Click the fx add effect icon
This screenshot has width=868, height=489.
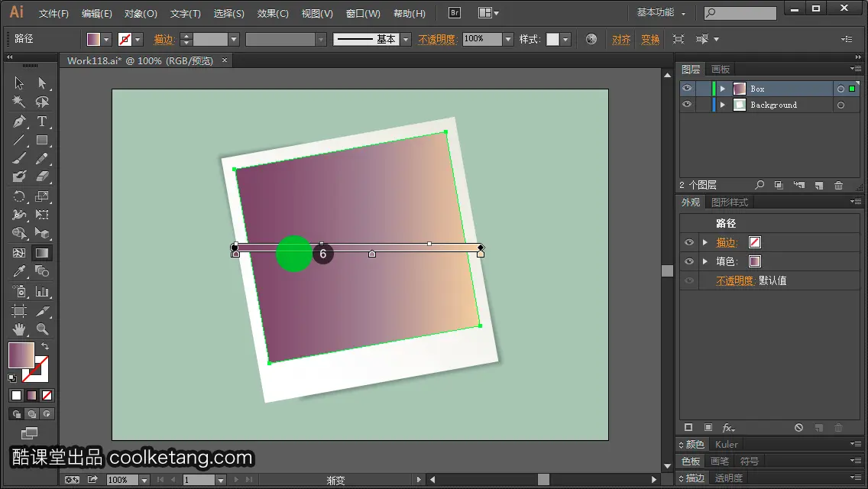(728, 428)
